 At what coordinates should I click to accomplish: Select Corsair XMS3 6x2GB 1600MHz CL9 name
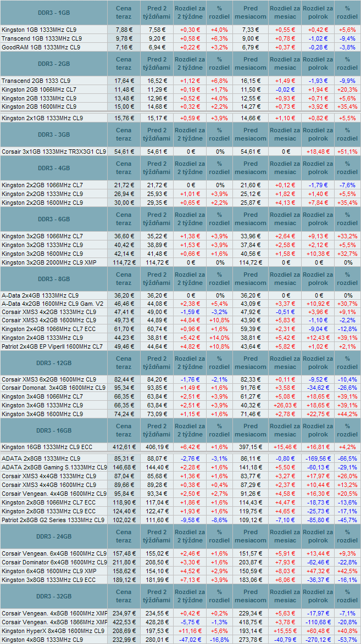click(49, 379)
